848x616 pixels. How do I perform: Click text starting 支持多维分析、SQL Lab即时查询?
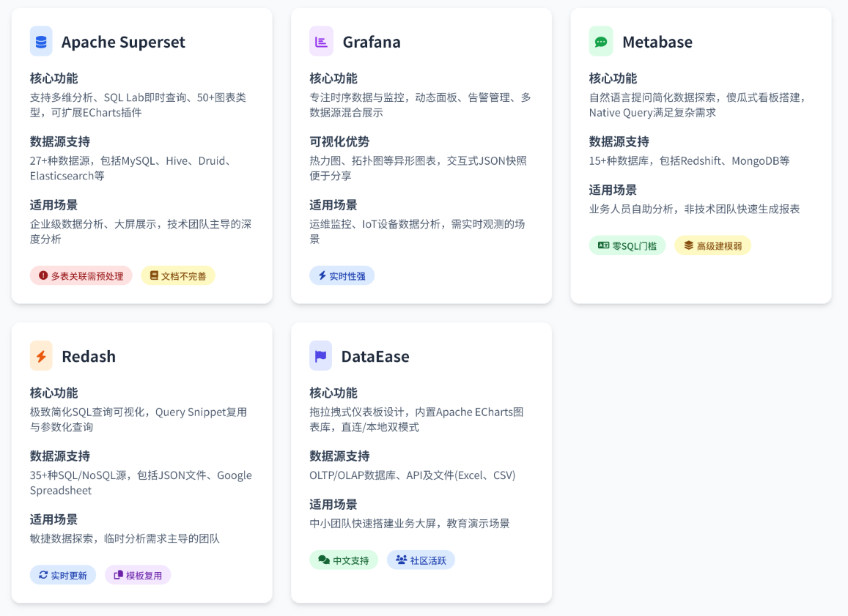[138, 105]
